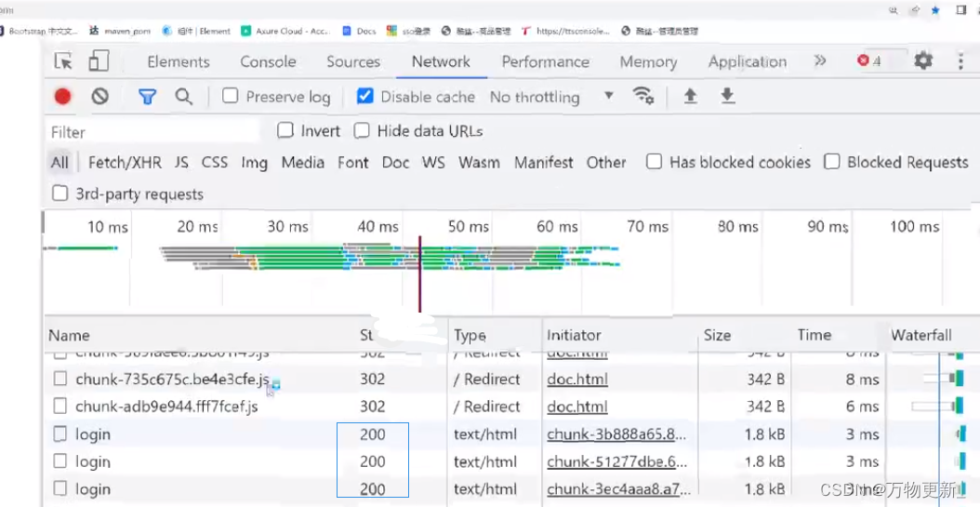980x507 pixels.
Task: Filter requests by WS type
Action: point(433,163)
